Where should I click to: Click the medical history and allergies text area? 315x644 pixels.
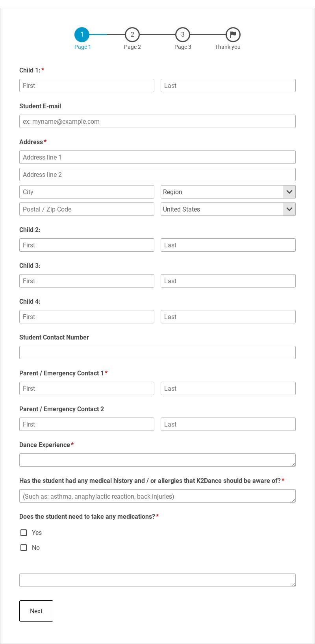157,496
